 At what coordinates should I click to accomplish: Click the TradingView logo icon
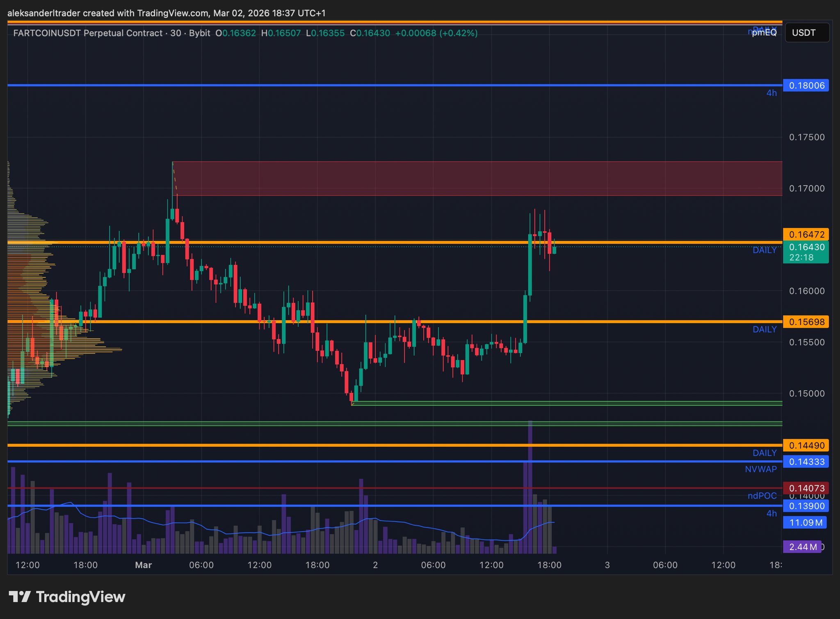[19, 597]
